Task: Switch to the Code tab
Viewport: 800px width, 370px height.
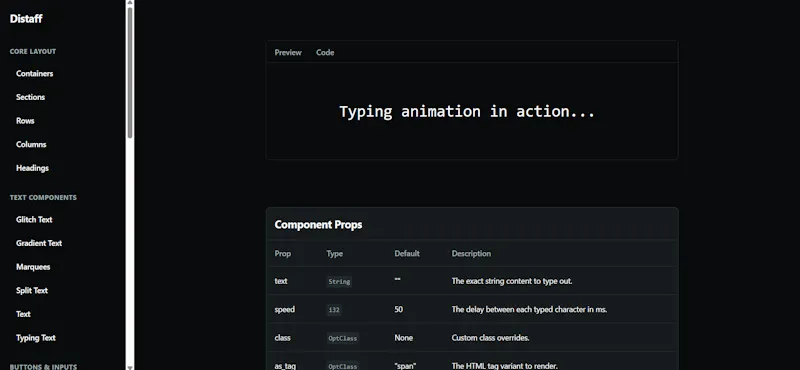Action: click(325, 53)
